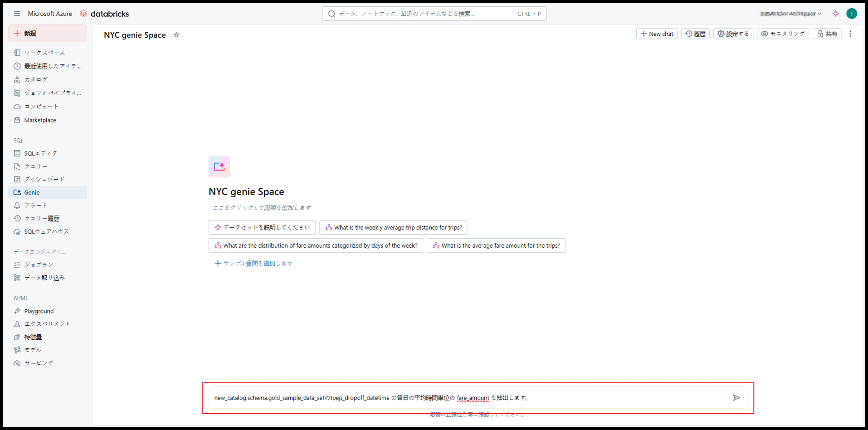Go to カタログ in the sidebar
This screenshot has width=868, height=430.
pos(48,79)
